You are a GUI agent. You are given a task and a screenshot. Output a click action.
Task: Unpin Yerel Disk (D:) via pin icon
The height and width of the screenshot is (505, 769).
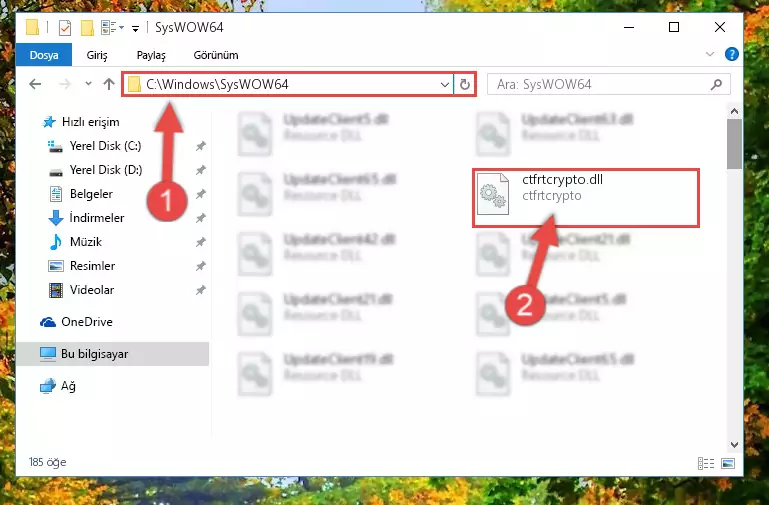(x=201, y=170)
